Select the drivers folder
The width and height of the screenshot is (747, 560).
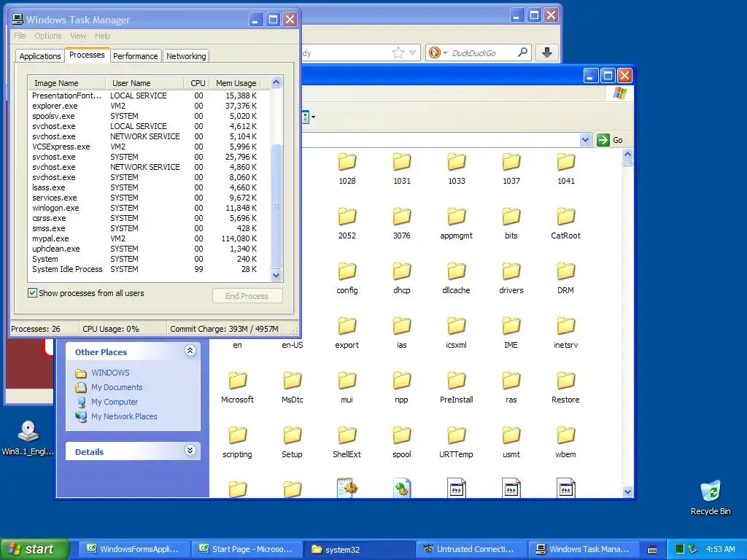(511, 278)
